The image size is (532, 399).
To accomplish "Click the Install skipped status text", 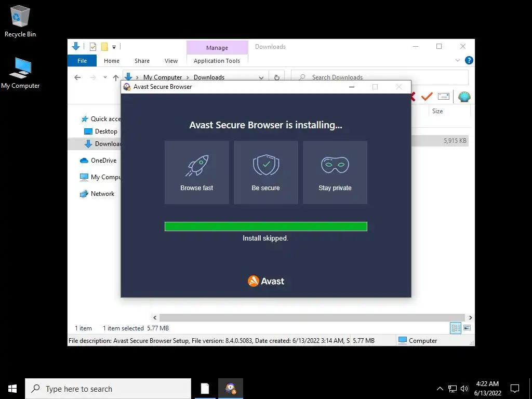I will point(265,238).
